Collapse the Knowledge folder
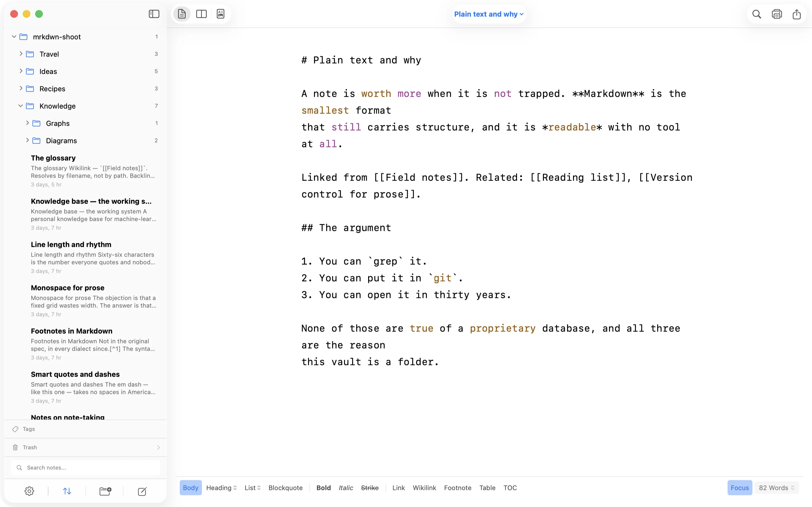Viewport: 812px width, 507px height. coord(21,106)
